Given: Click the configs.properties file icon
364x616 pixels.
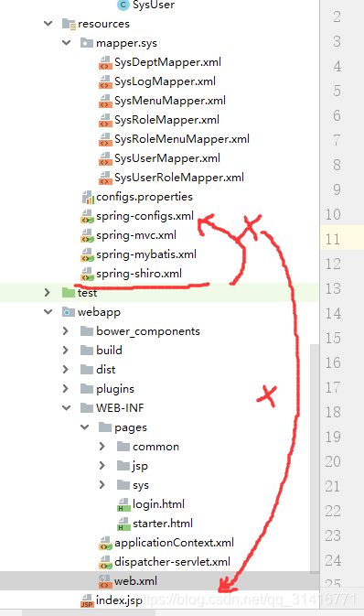Looking at the screenshot, I should (x=88, y=197).
